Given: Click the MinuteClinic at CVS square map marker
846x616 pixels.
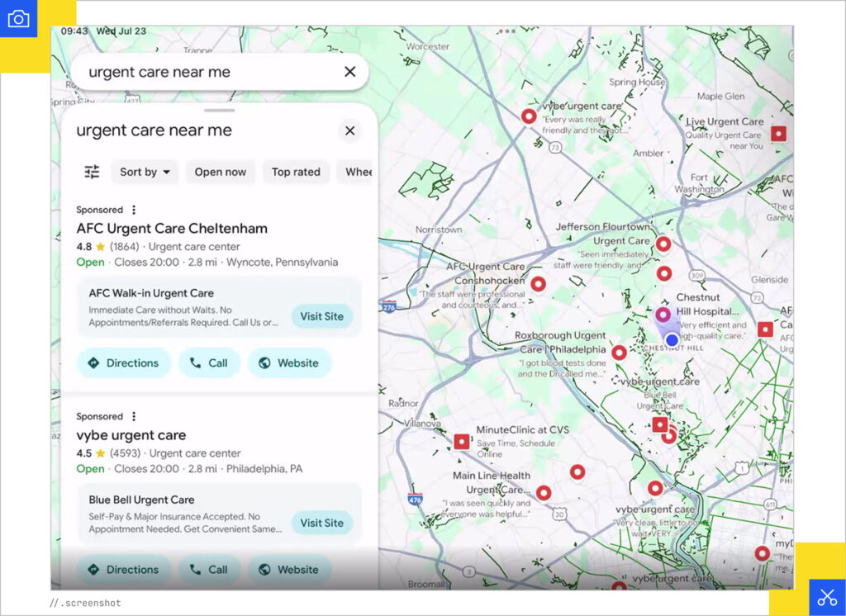Looking at the screenshot, I should tap(462, 442).
